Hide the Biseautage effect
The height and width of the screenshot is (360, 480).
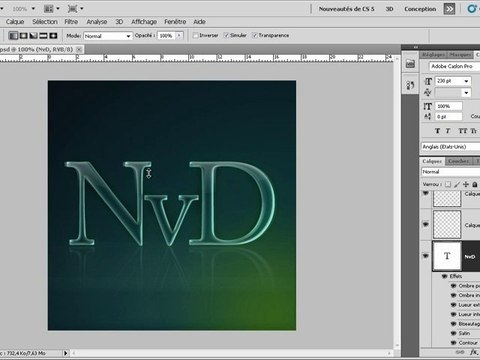[x=453, y=324]
